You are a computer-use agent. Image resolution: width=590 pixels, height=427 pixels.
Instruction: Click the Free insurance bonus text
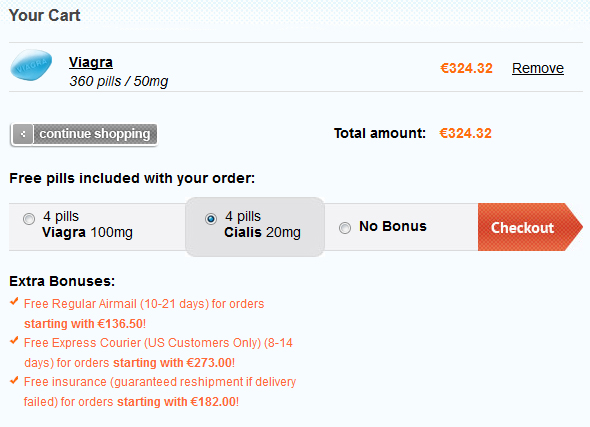[160, 392]
